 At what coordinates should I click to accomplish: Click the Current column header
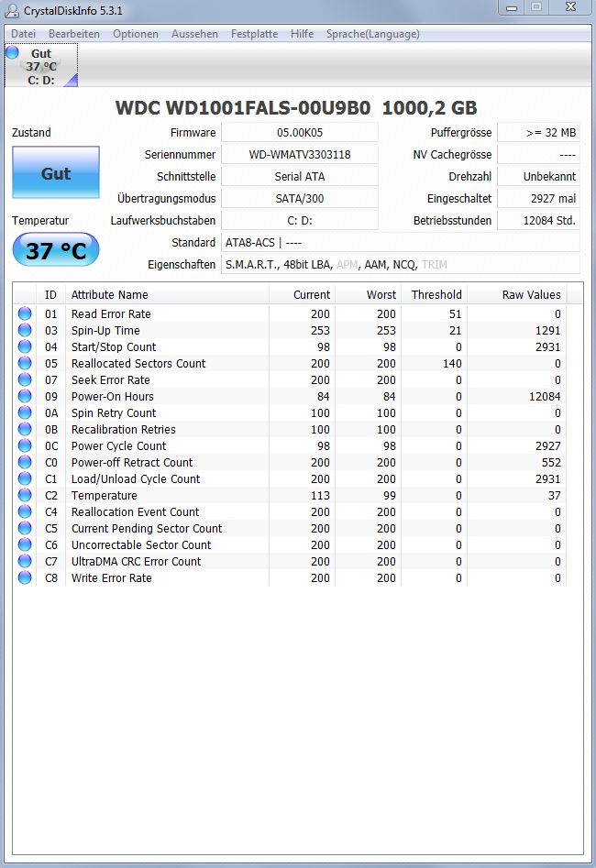click(x=303, y=294)
